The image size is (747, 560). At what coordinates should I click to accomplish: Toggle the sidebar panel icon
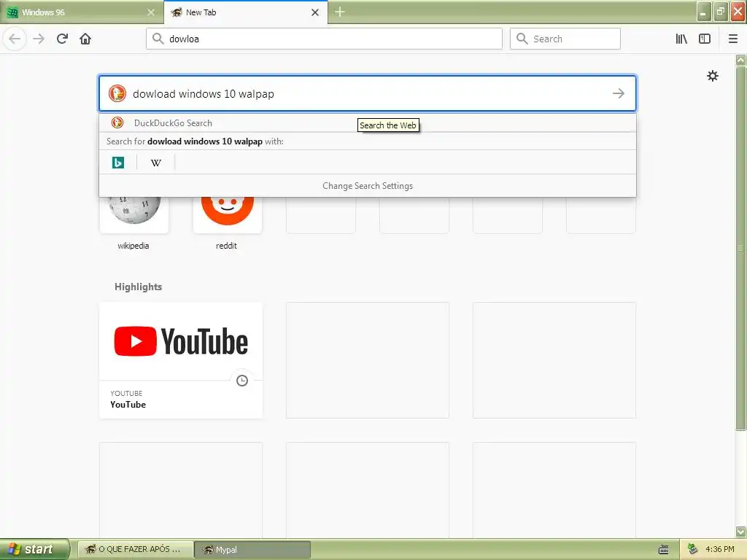[705, 39]
